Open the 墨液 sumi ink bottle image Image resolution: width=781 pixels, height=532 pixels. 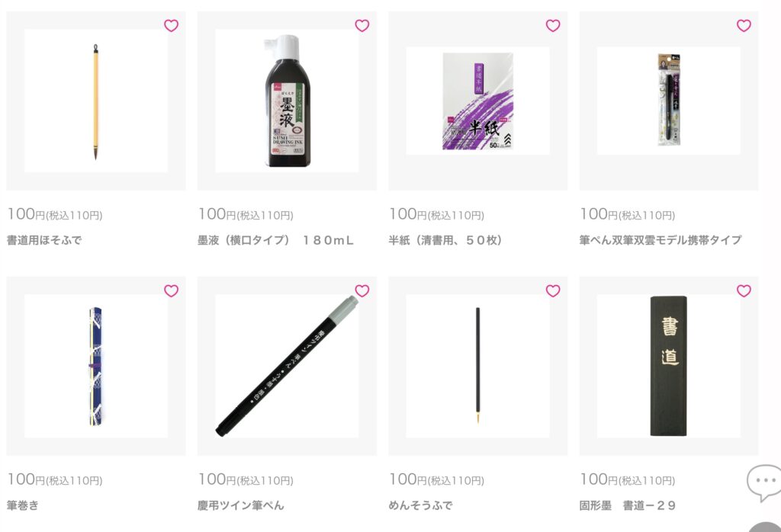(287, 101)
